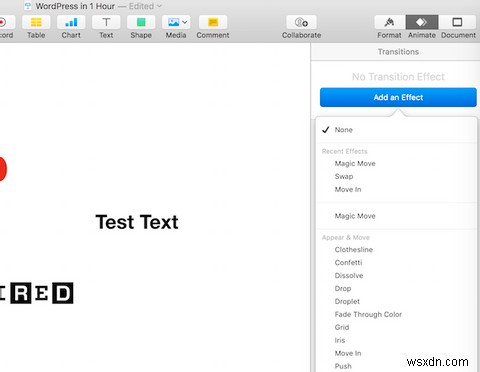This screenshot has width=480, height=372.
Task: Click the Collaborate icon
Action: pos(301,22)
